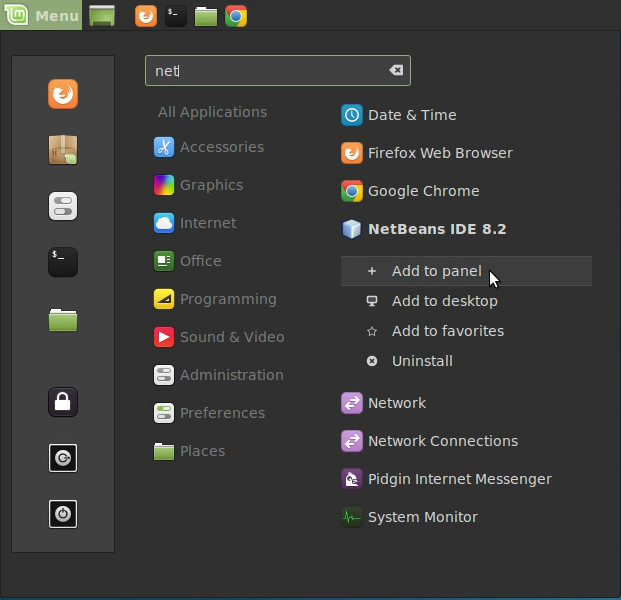
Task: Open System Settings in favorites sidebar
Action: [63, 206]
